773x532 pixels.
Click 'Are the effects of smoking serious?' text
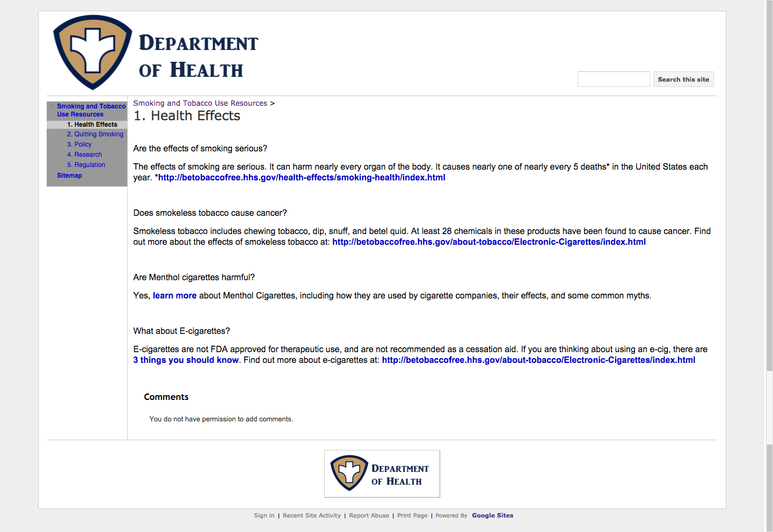click(x=200, y=149)
